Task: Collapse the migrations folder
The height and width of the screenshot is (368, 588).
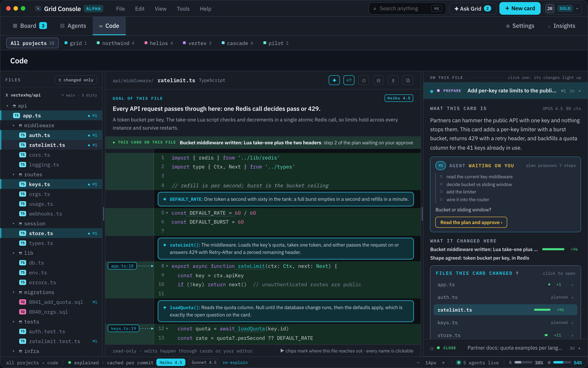Action: [14, 292]
